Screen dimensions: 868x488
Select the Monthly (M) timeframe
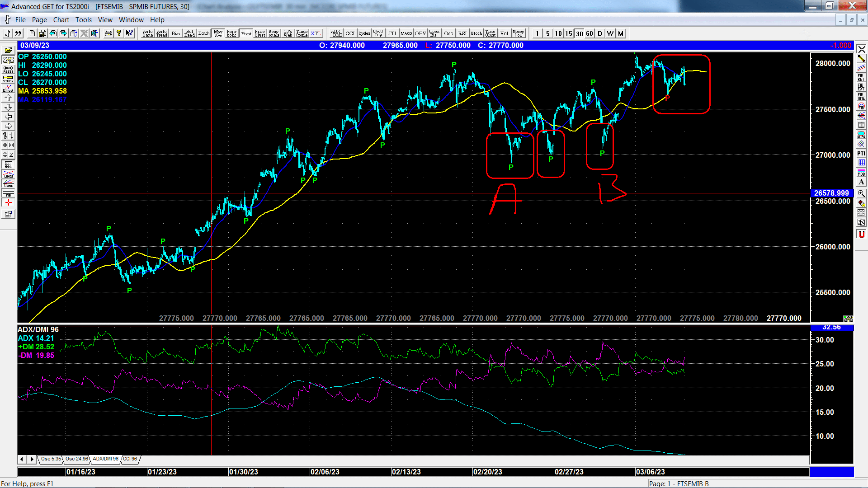(x=621, y=33)
